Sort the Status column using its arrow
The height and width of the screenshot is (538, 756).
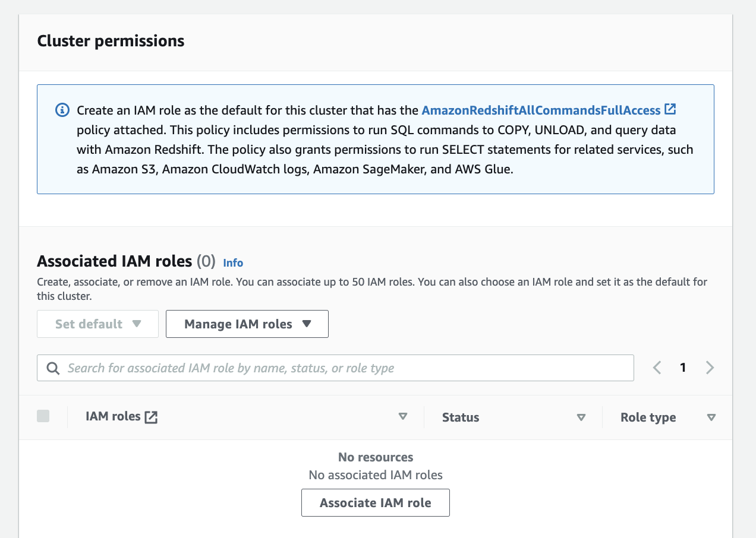pos(581,417)
